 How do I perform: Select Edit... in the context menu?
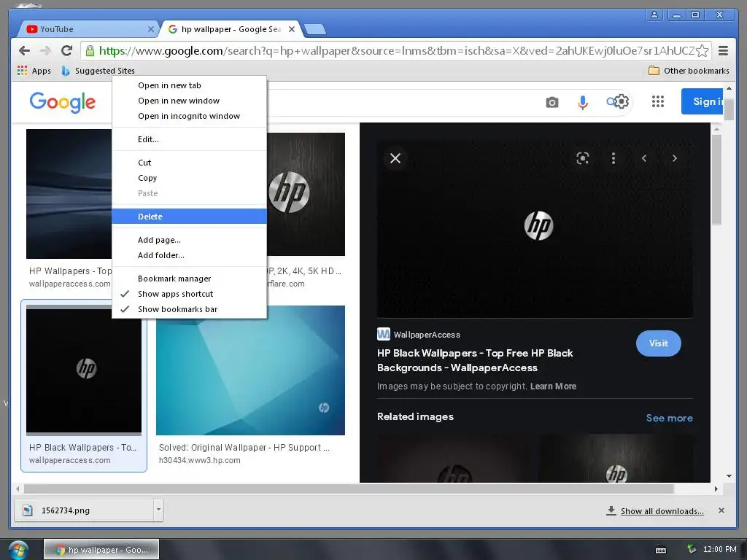(189, 139)
